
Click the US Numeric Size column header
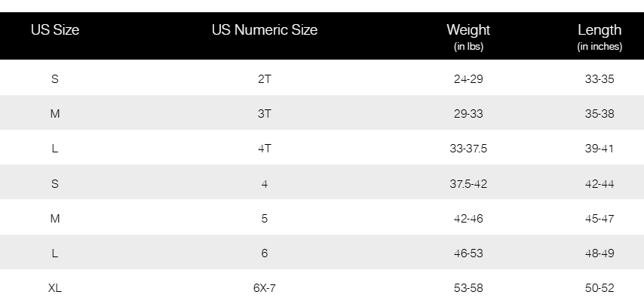pyautogui.click(x=265, y=30)
